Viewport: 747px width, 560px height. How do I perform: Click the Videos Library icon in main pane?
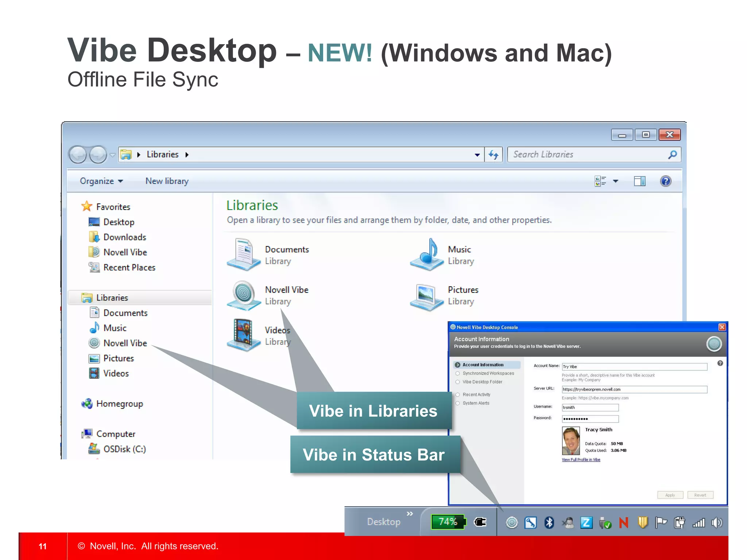click(244, 335)
